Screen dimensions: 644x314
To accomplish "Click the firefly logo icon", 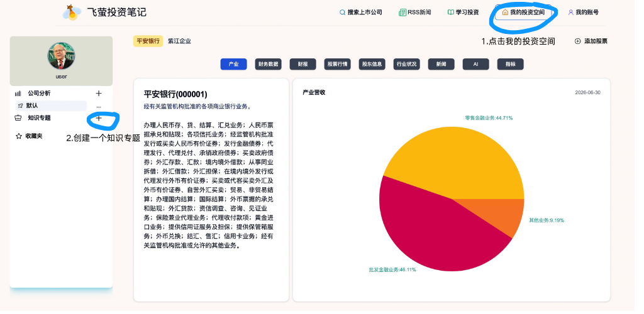I will coord(72,12).
